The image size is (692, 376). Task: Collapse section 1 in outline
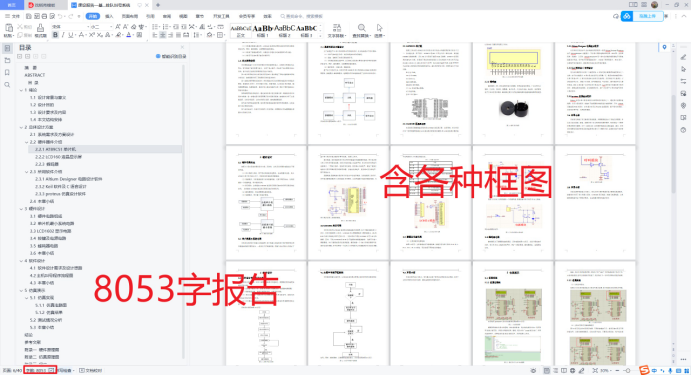tap(21, 90)
